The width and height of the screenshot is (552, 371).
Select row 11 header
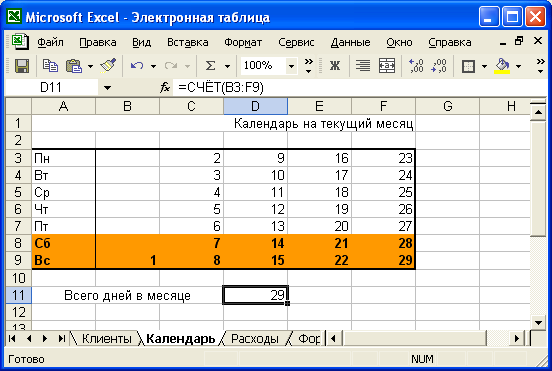click(18, 295)
